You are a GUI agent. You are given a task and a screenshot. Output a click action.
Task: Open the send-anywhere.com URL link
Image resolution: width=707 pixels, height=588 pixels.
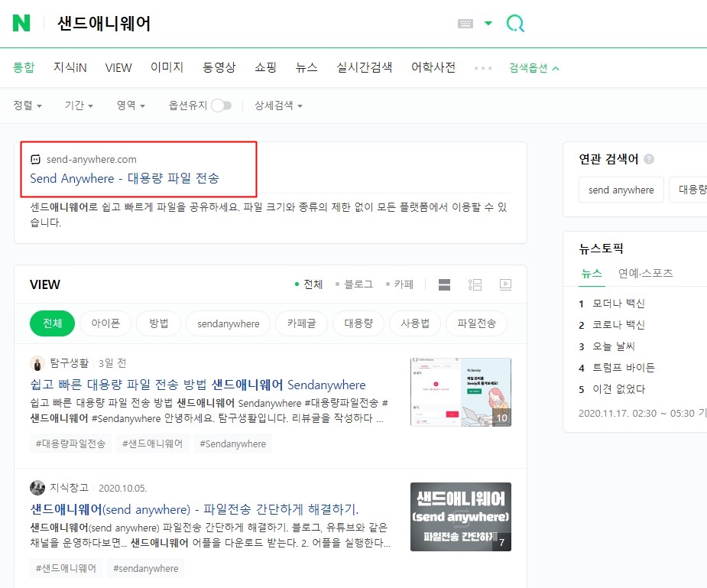click(92, 159)
